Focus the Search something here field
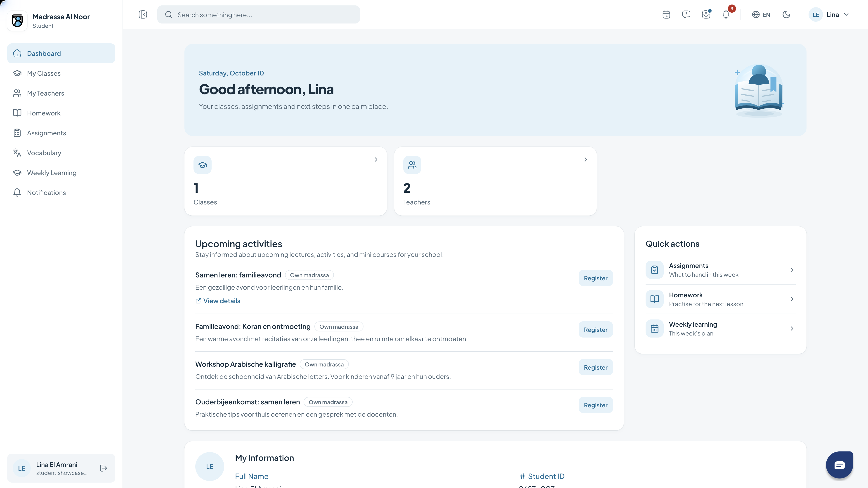This screenshot has height=488, width=868. [x=258, y=14]
